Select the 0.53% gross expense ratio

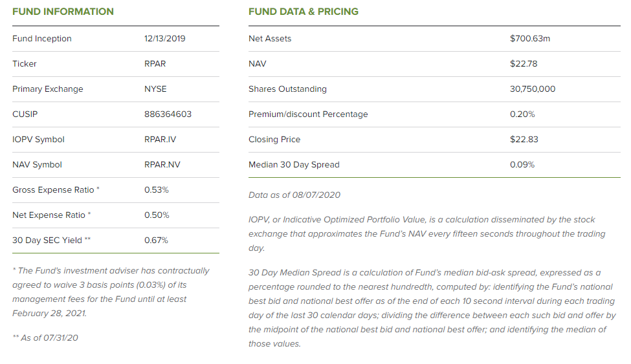click(157, 190)
